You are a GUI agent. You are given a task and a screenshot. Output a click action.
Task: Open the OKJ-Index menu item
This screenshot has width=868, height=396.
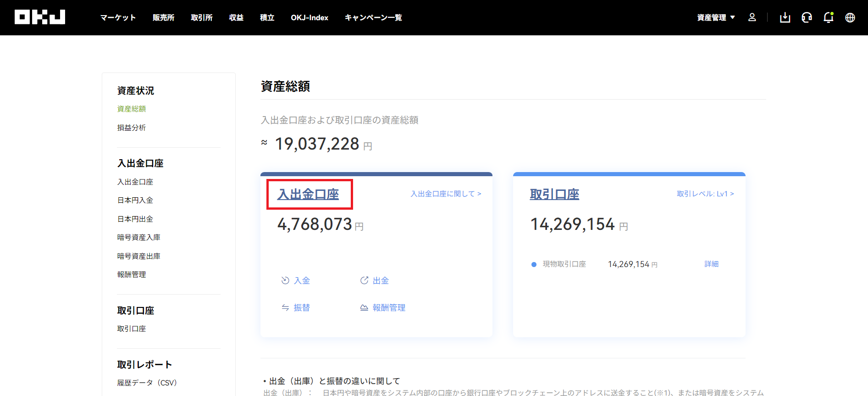310,17
